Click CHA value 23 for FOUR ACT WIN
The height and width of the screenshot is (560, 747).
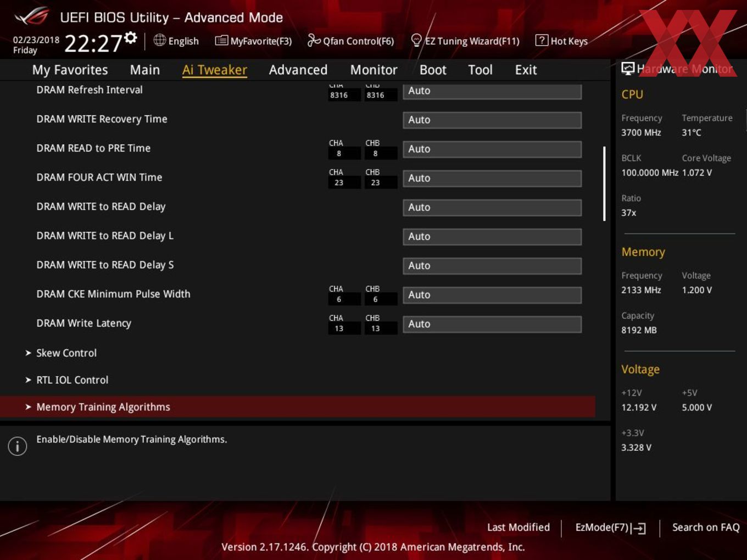[x=339, y=183]
